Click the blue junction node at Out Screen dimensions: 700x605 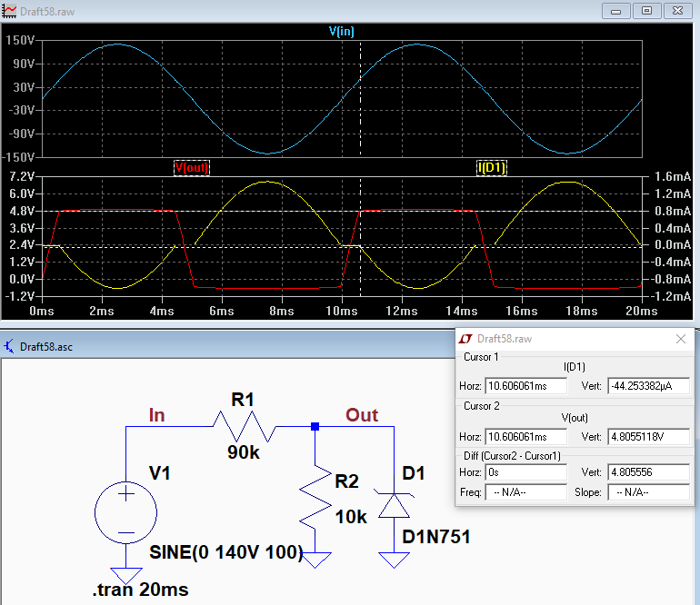coord(315,427)
